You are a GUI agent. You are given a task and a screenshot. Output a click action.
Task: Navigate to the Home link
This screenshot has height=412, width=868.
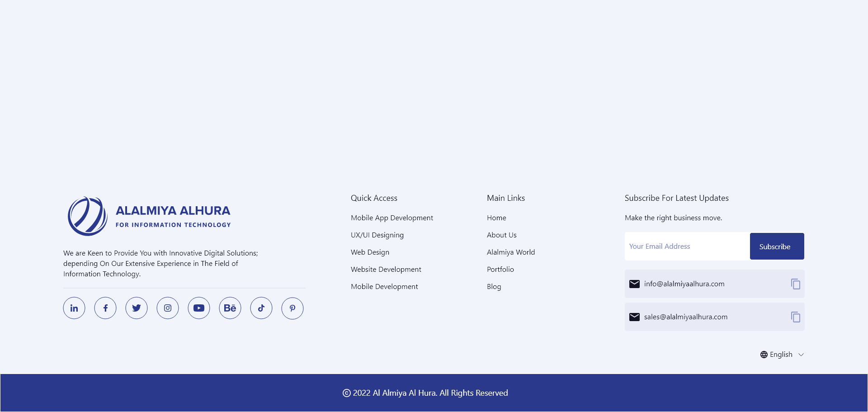point(496,218)
